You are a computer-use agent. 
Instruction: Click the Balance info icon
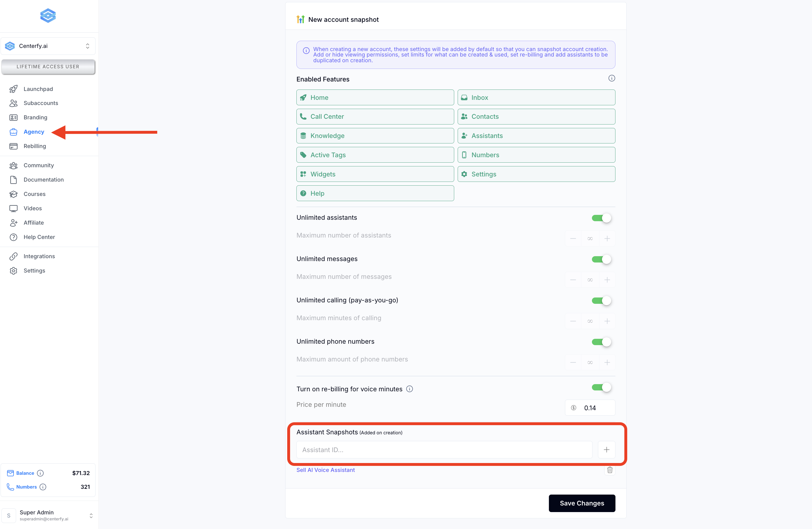pyautogui.click(x=40, y=473)
